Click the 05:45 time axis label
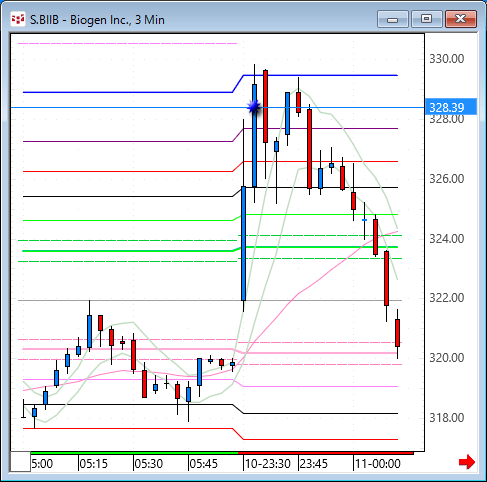Screen dimensions: 487x482 coord(203,464)
